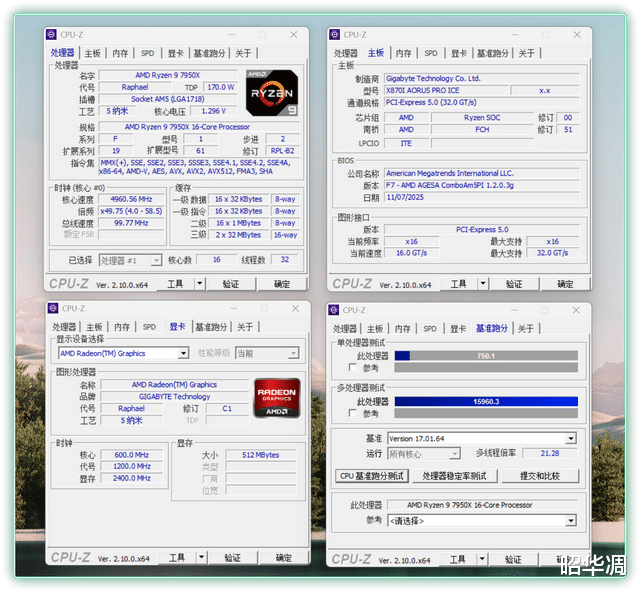This screenshot has height=592, width=640.
Task: Click the 核心速度 4960.56 MHz field
Action: 132,199
